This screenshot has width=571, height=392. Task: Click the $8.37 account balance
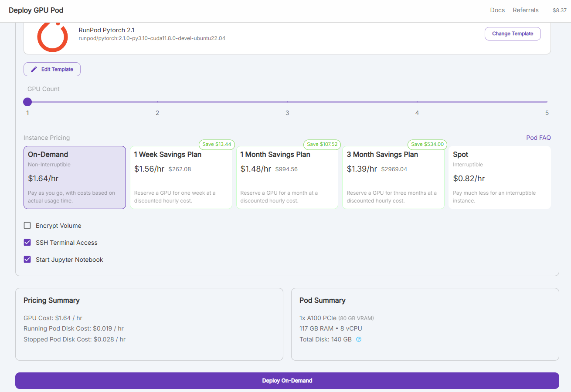(x=560, y=10)
